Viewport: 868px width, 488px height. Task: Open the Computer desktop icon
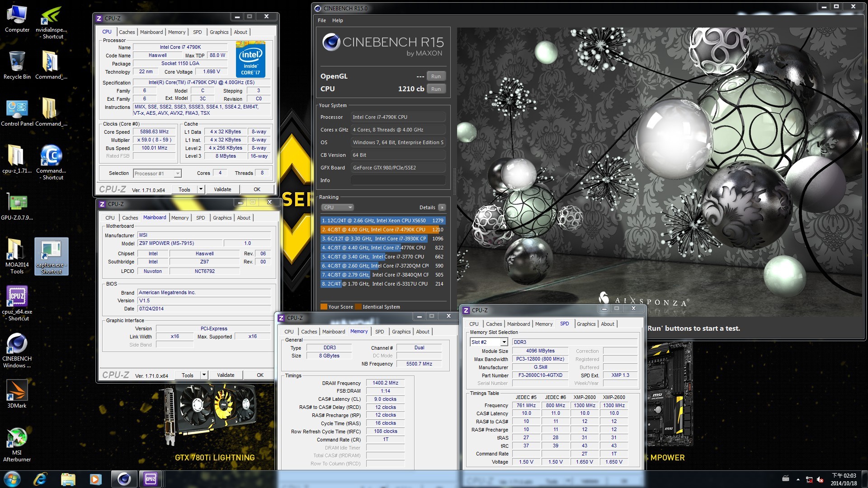[x=17, y=19]
